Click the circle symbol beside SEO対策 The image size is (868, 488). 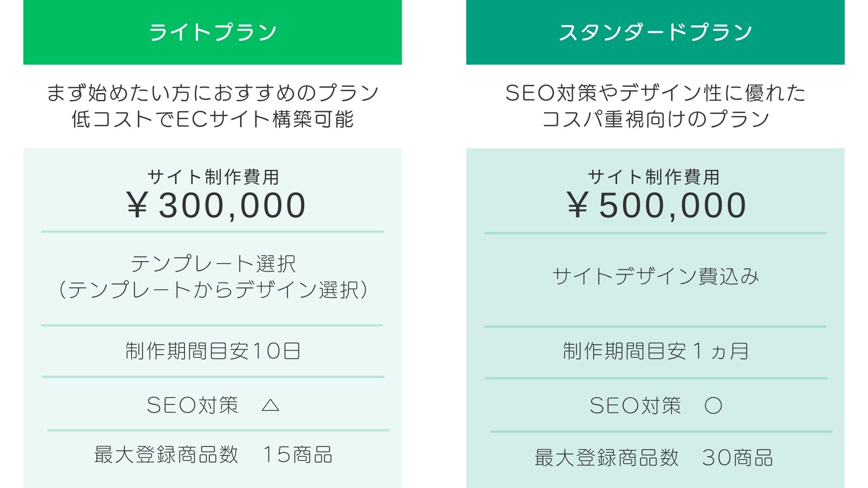tap(713, 406)
